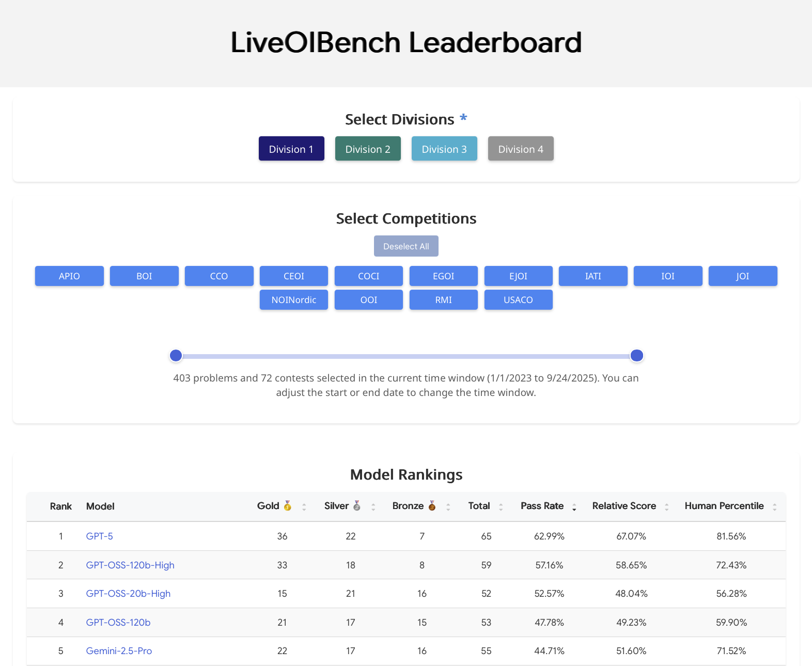Click GPT-OSS-20b-High pass rate 52.57%
Image resolution: width=812 pixels, height=666 pixels.
tap(549, 594)
